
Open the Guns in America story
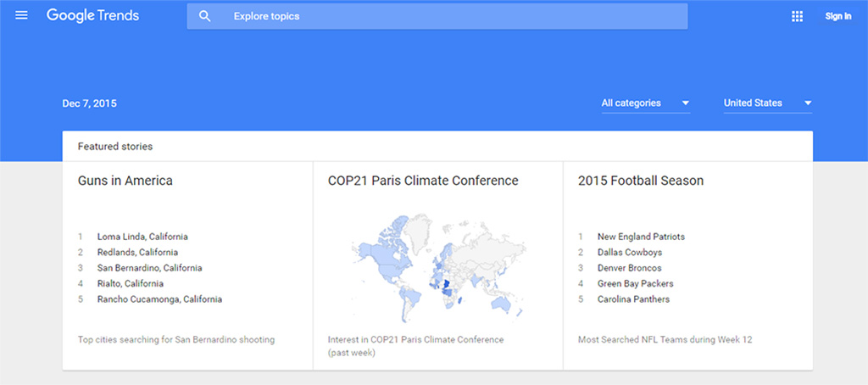[125, 181]
